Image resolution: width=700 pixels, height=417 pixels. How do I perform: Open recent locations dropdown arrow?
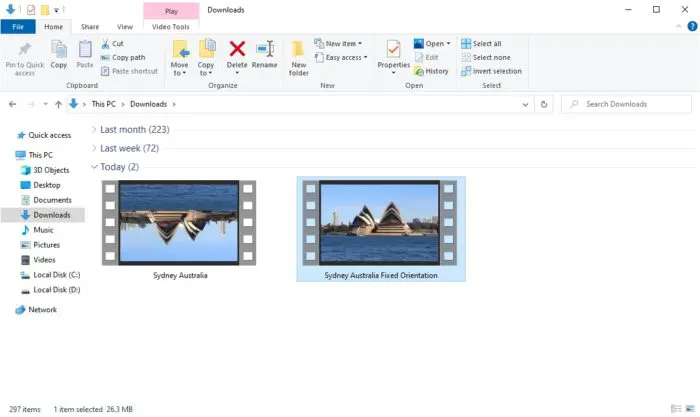[x=46, y=104]
